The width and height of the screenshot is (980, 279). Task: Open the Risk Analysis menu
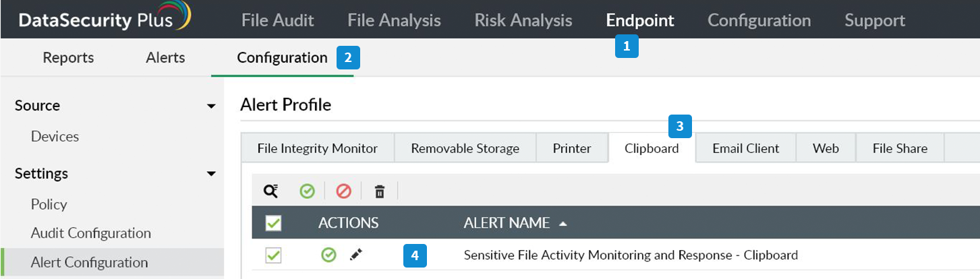coord(523,20)
